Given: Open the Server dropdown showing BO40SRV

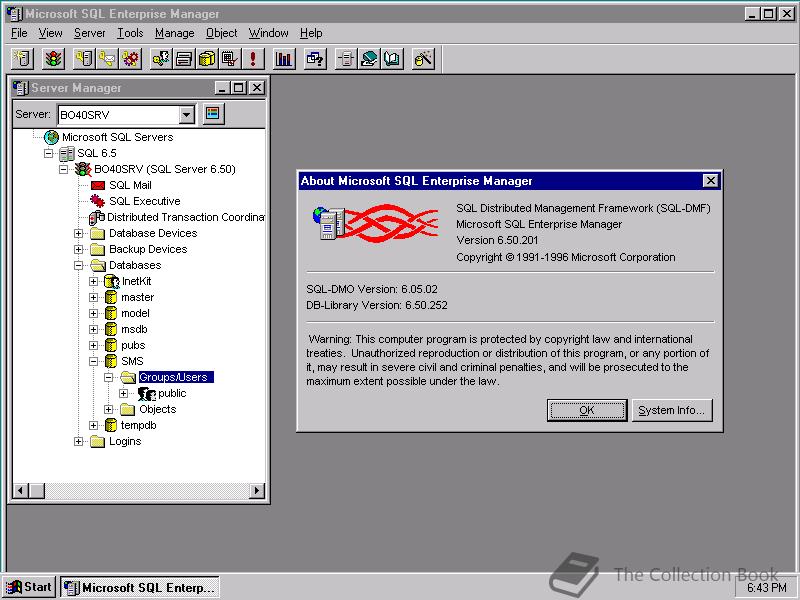Looking at the screenshot, I should pos(187,114).
